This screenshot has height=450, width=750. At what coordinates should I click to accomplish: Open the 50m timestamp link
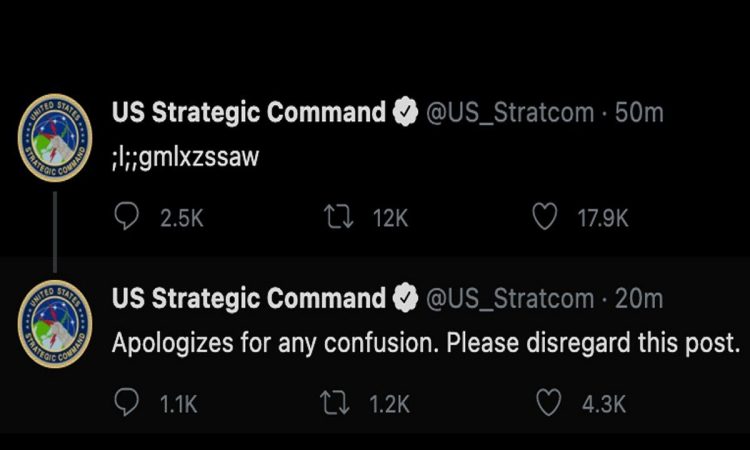[x=639, y=113]
